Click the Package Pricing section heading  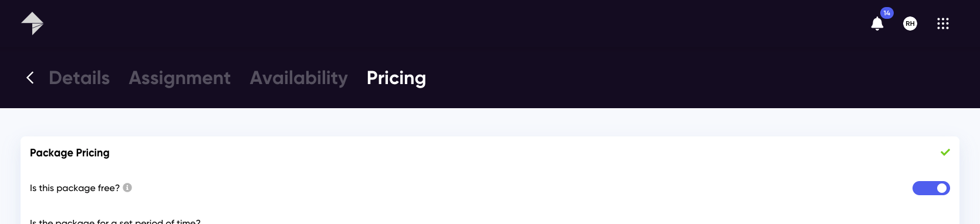tap(70, 153)
